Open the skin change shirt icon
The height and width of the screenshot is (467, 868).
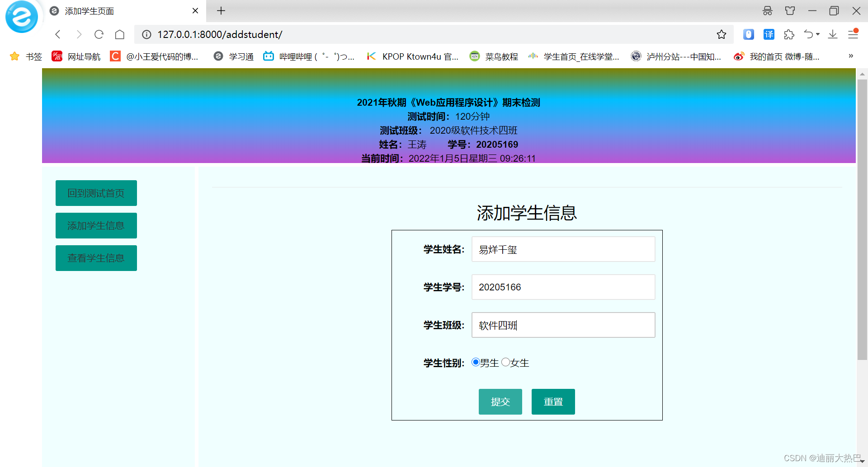point(790,11)
